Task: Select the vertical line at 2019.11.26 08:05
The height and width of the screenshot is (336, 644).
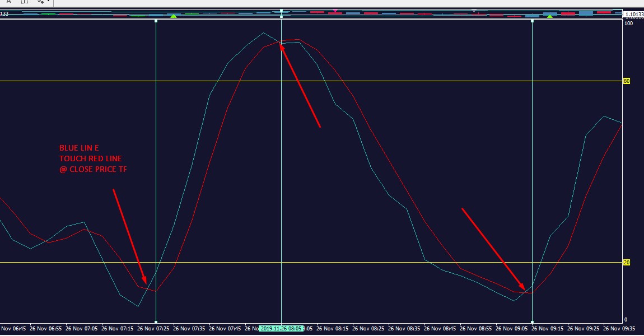Action: 281,172
